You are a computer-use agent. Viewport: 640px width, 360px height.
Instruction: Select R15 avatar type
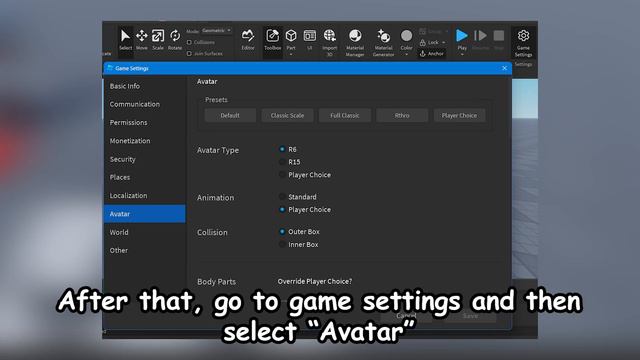click(x=282, y=162)
